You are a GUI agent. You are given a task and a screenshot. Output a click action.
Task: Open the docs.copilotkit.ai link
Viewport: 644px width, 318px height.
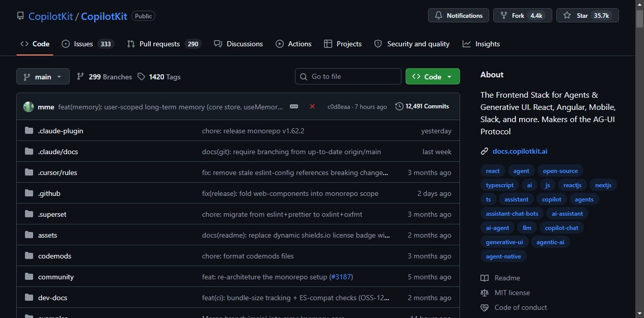520,151
